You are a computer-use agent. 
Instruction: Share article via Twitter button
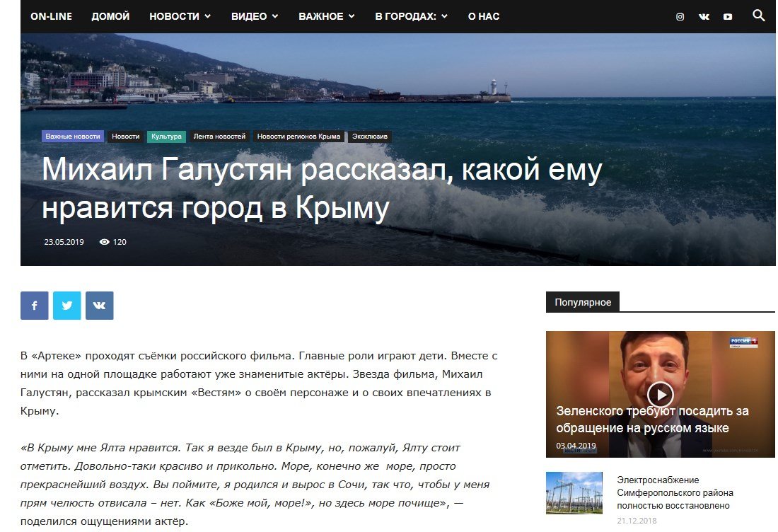pos(66,306)
